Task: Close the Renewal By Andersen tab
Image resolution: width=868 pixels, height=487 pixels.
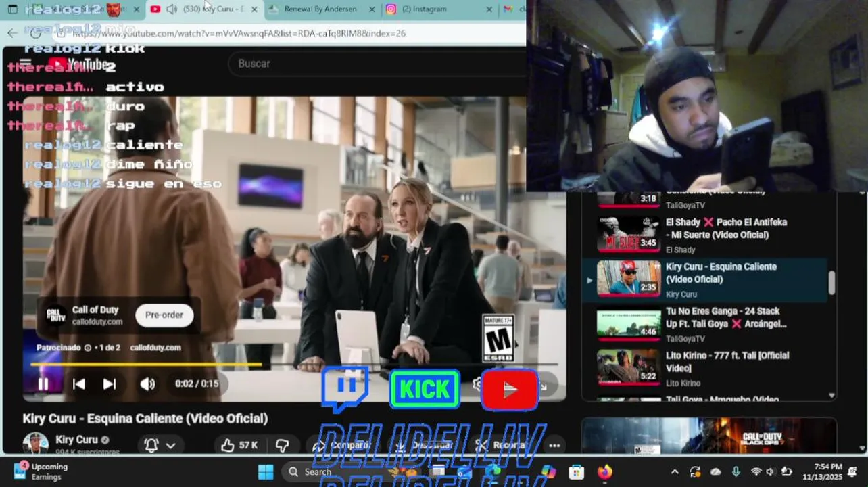Action: click(372, 9)
